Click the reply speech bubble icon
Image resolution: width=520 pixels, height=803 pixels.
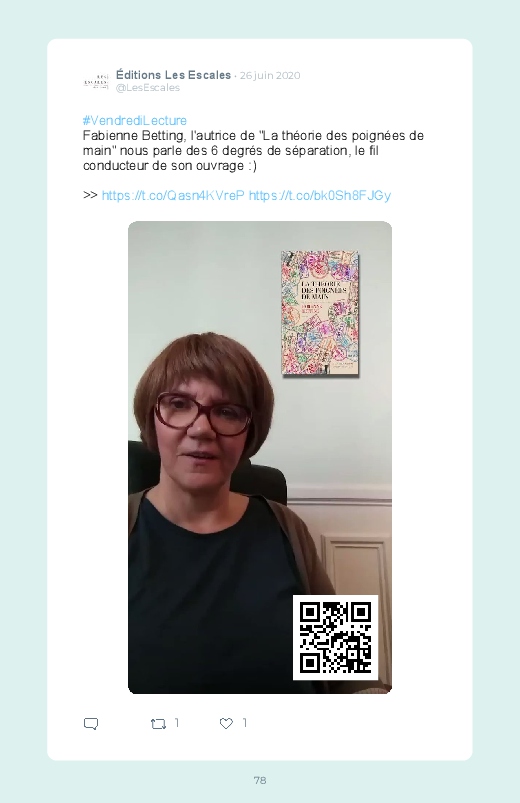pos(91,724)
